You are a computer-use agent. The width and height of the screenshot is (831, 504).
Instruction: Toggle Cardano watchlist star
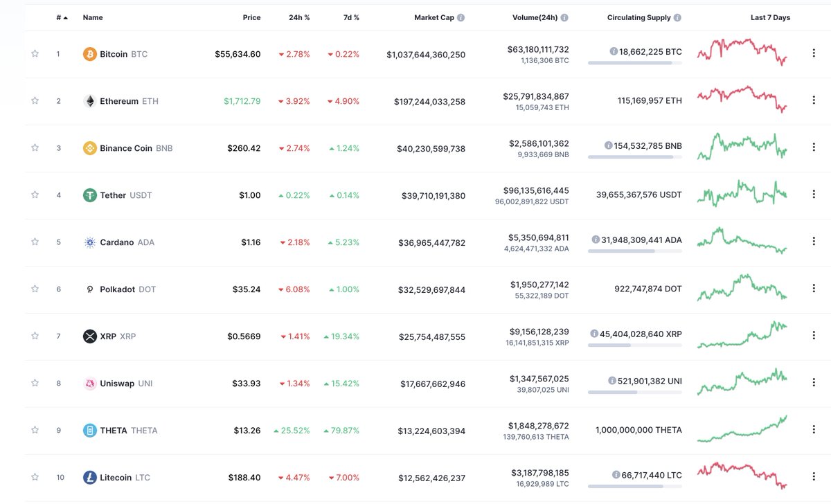35,242
